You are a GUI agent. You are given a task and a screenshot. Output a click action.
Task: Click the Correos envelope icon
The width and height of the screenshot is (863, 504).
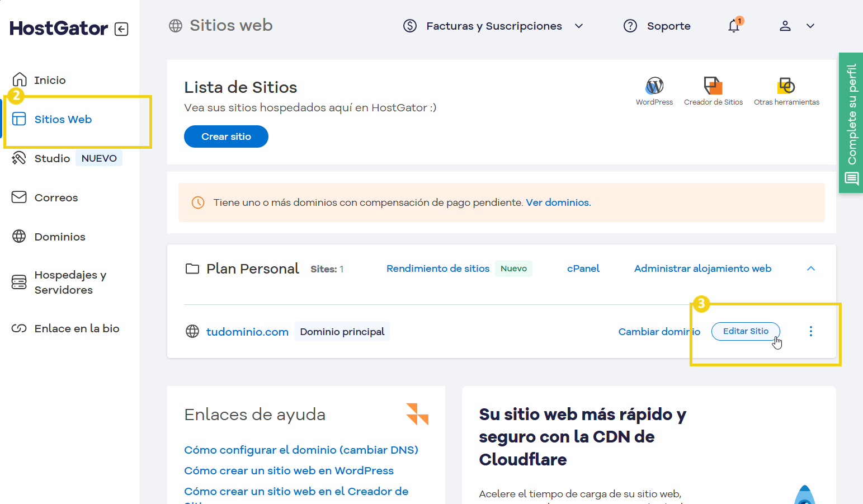tap(19, 197)
